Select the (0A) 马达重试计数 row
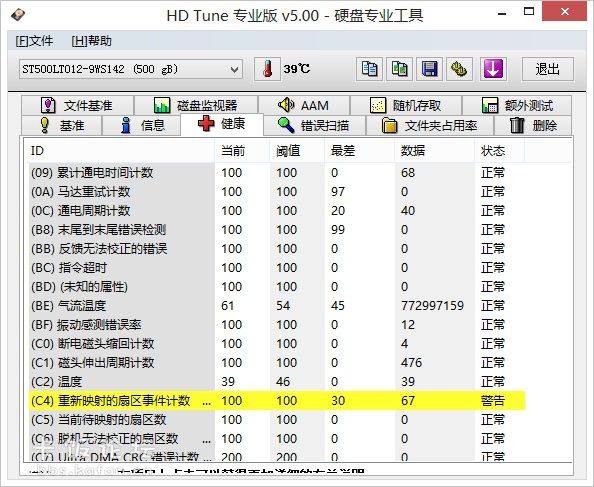Image resolution: width=594 pixels, height=487 pixels. point(277,192)
